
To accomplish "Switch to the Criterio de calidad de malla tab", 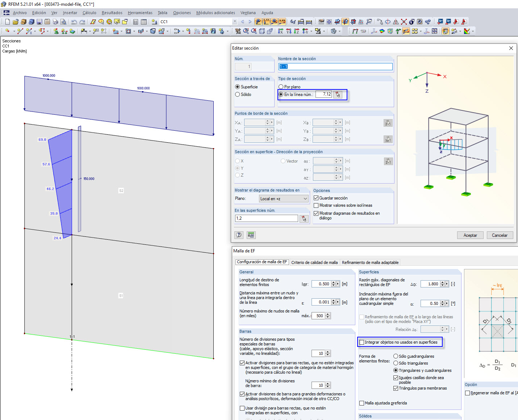I will tap(314, 262).
